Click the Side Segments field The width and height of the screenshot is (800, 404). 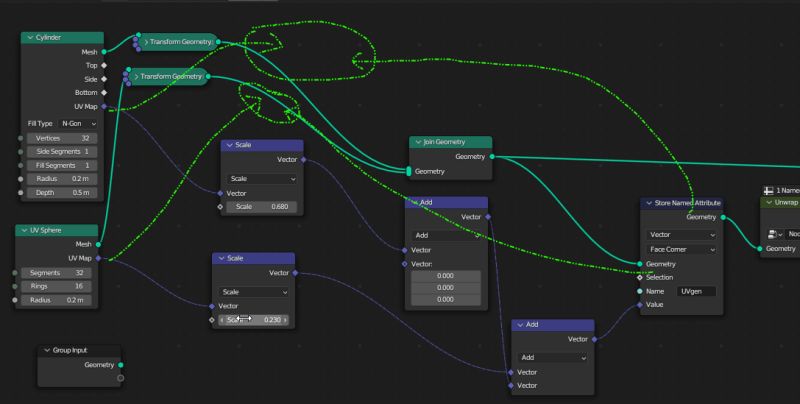[x=62, y=152]
